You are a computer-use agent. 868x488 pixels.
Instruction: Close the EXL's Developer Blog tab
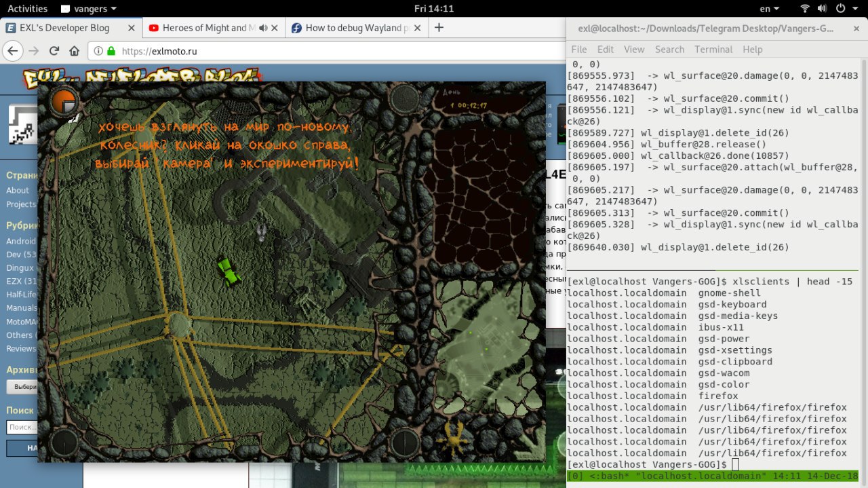click(x=131, y=28)
